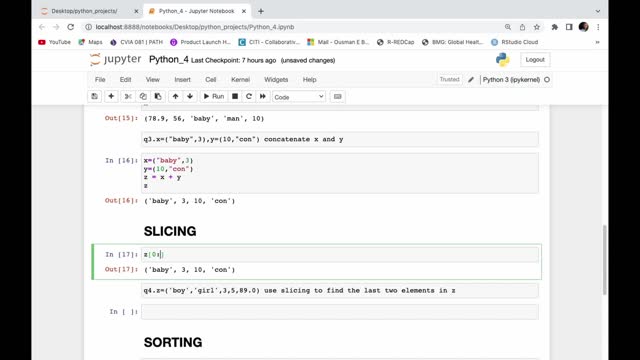
Task: Open a new browser tab
Action: pyautogui.click(x=261, y=11)
